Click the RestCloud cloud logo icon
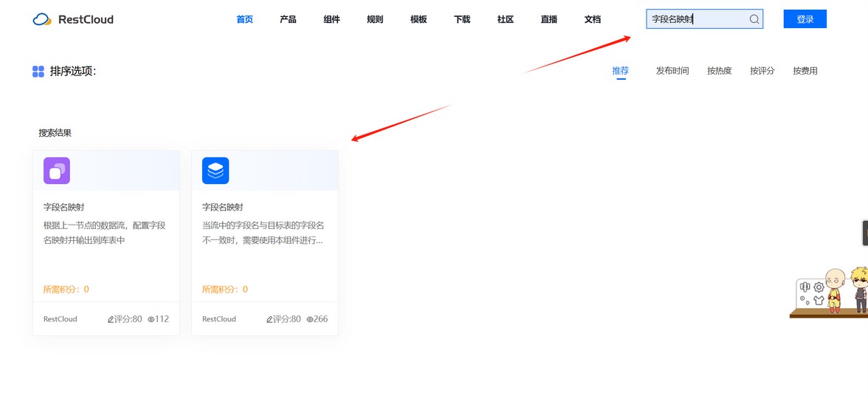This screenshot has height=399, width=868. pos(42,19)
